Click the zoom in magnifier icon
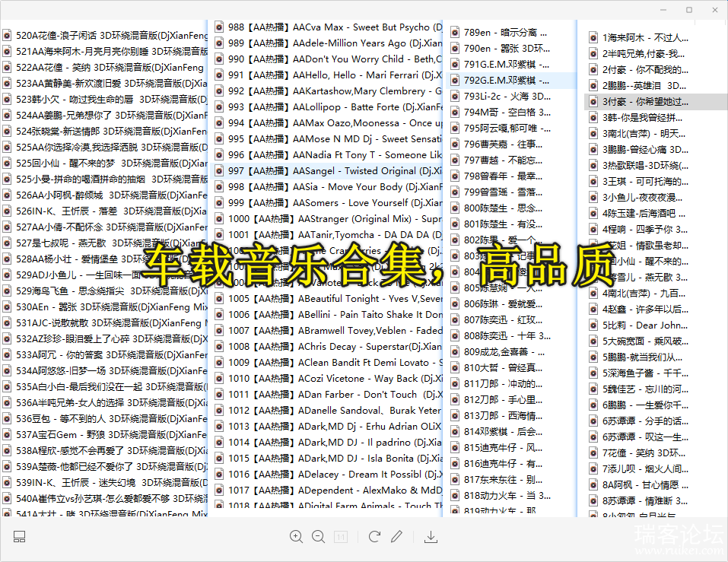This screenshot has width=728, height=562. pyautogui.click(x=296, y=537)
